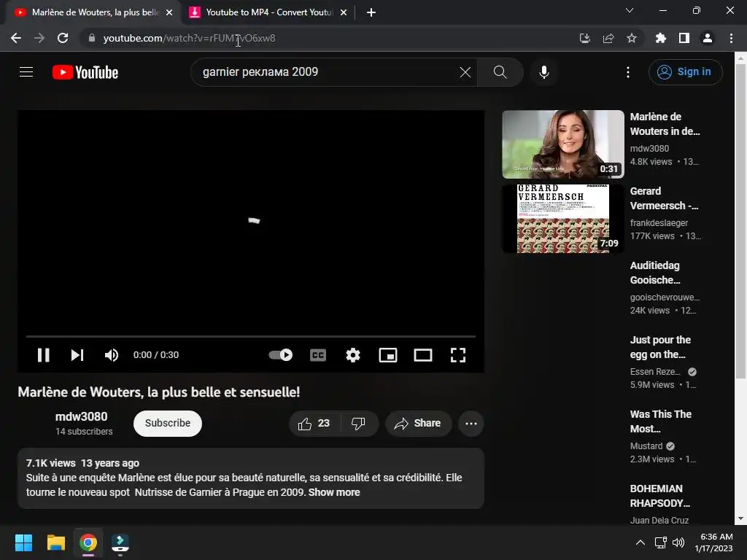Open the YouTube hamburger guide menu
The image size is (747, 560).
tap(26, 72)
